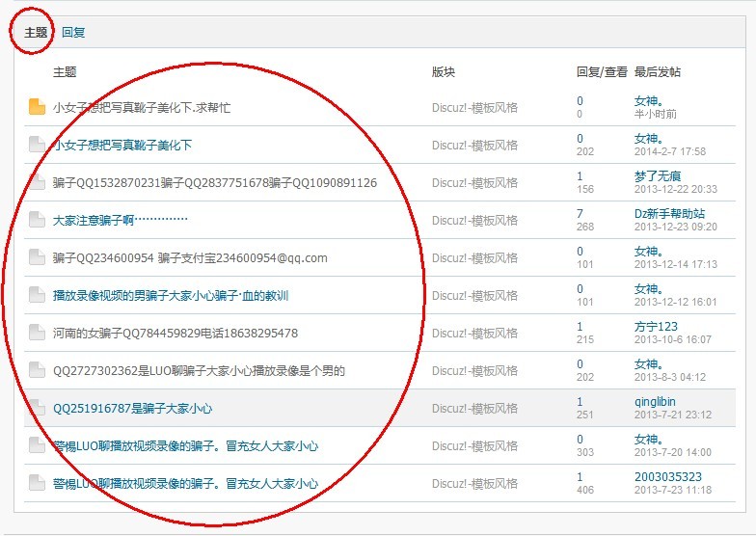Open thread 大家注意骗子啊
Viewport: 756px width, 536px height.
click(120, 220)
